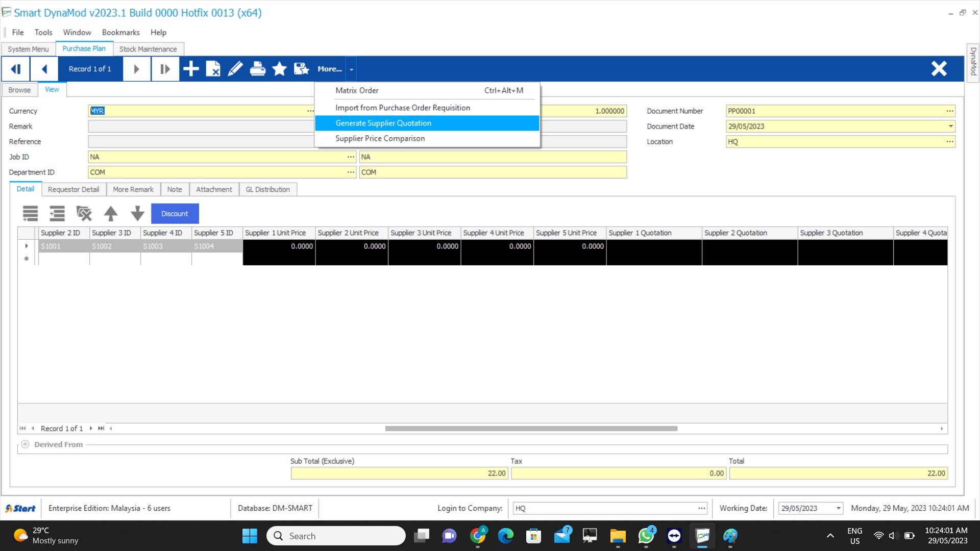Click the edit pencil icon
Image resolution: width=980 pixels, height=551 pixels.
(235, 69)
